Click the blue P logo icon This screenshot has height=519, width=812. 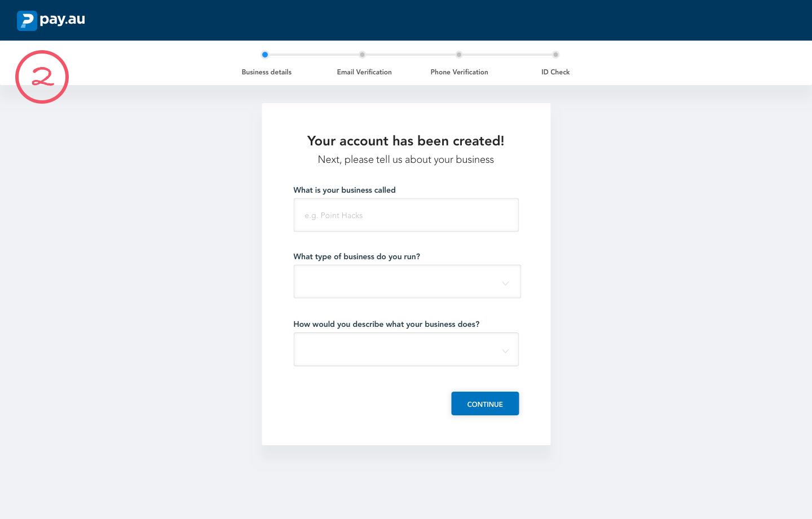click(27, 20)
